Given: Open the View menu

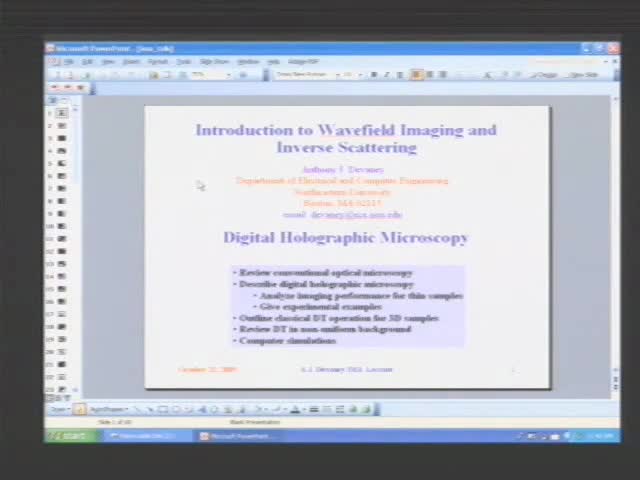Looking at the screenshot, I should click(x=108, y=62).
